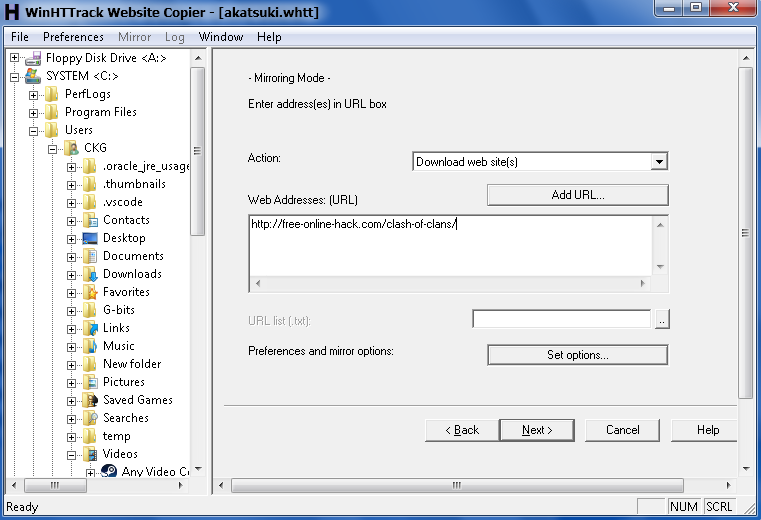The image size is (761, 520).
Task: Click the Desktop icon in tree
Action: 90,238
